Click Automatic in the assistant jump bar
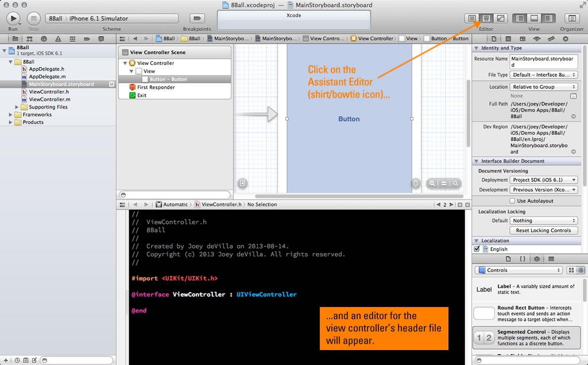This screenshot has width=588, height=365. pos(172,205)
